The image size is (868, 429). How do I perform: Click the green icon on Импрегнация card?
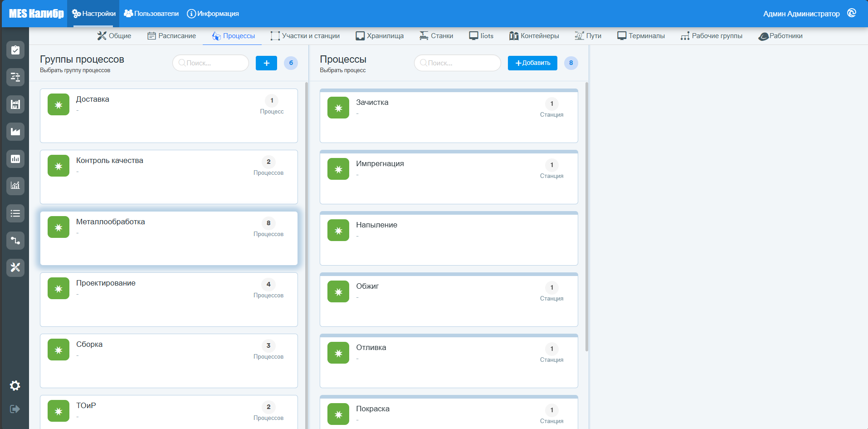coord(338,169)
